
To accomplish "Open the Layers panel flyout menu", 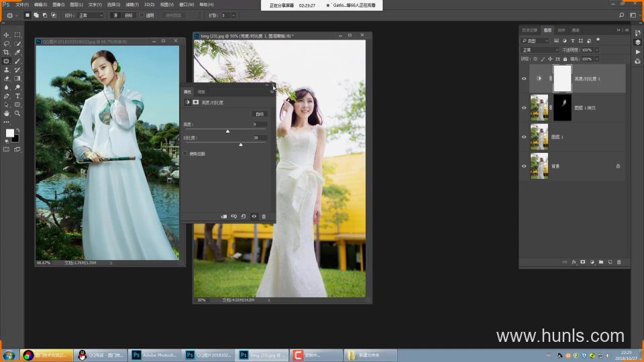I will click(x=627, y=30).
